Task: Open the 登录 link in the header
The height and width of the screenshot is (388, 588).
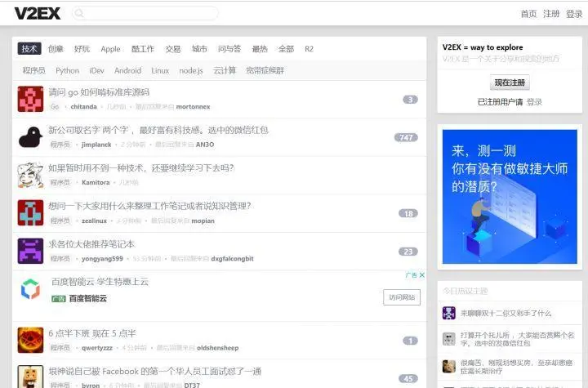Action: tap(574, 14)
